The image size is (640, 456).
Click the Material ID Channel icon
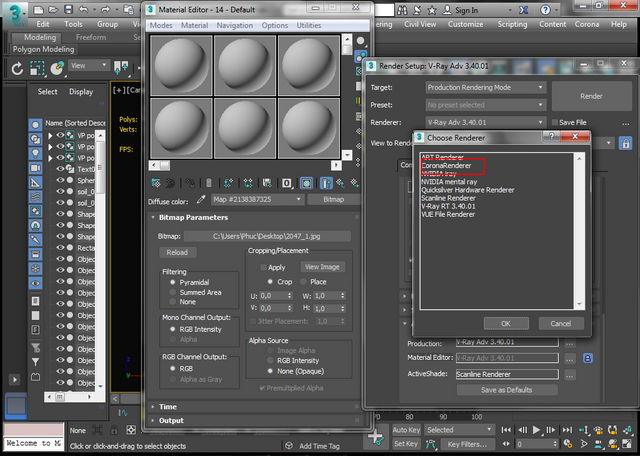tap(287, 183)
